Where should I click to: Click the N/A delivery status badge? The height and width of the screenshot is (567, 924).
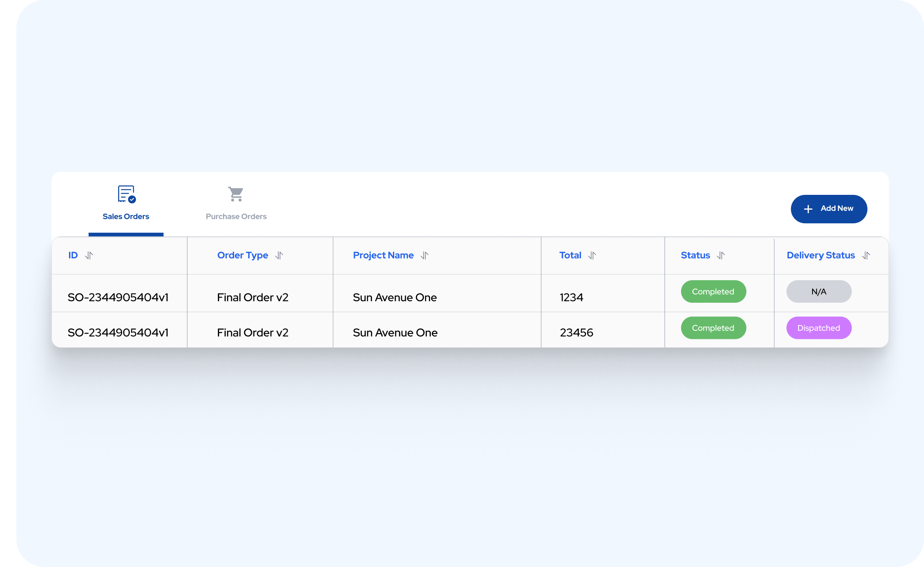[x=819, y=291]
